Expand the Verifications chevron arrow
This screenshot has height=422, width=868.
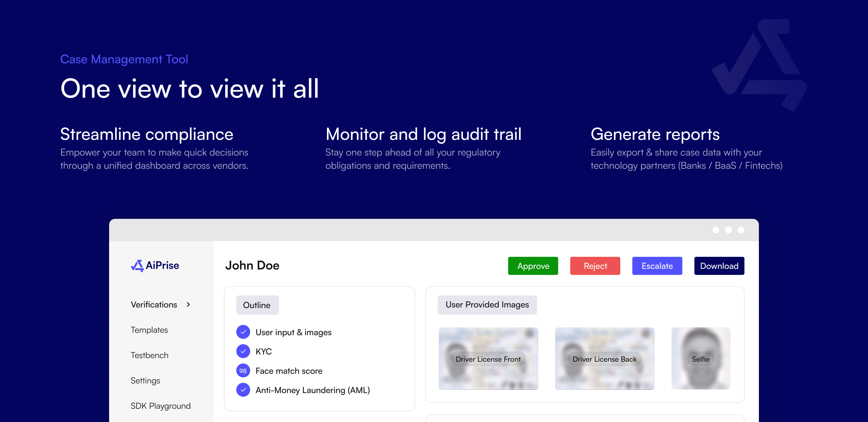coord(188,304)
